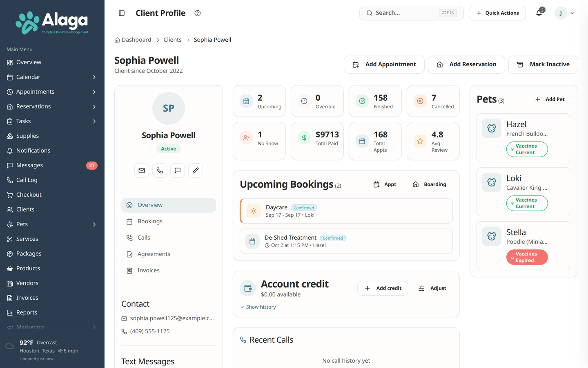Click the Account credit wallet icon
This screenshot has width=588, height=368.
[x=248, y=288]
